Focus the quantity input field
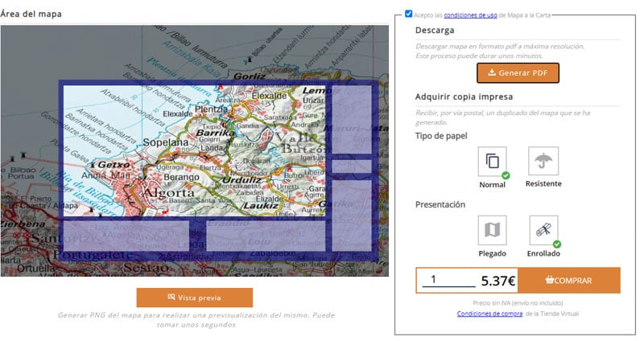The width and height of the screenshot is (644, 341). [x=448, y=280]
